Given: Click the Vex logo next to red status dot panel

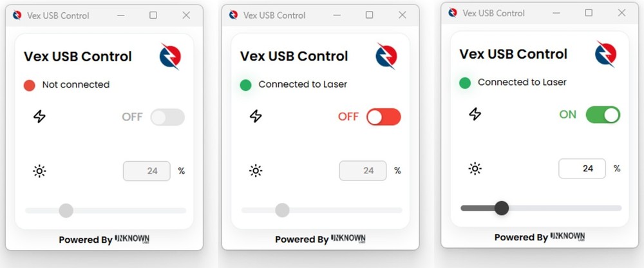Looking at the screenshot, I should click(170, 56).
